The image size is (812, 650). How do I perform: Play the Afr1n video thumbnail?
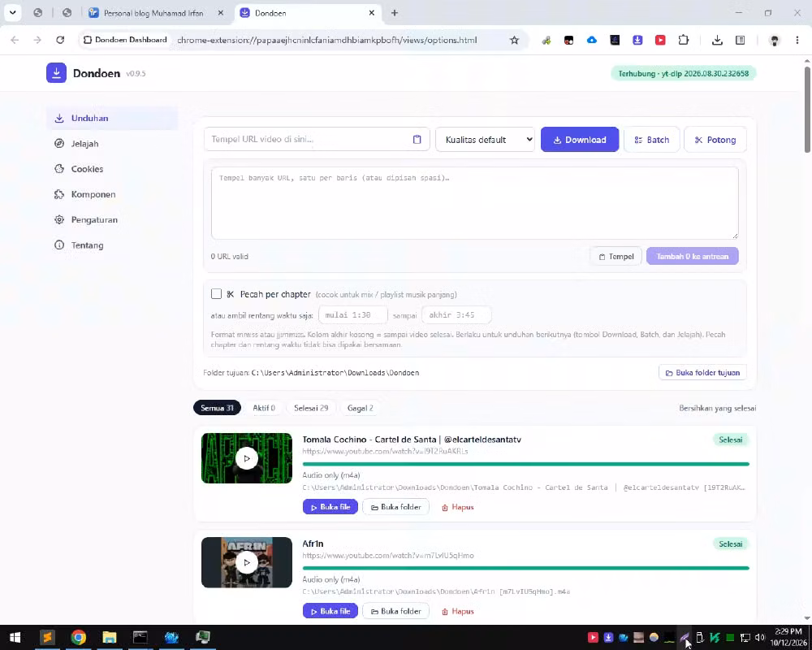coord(247,562)
